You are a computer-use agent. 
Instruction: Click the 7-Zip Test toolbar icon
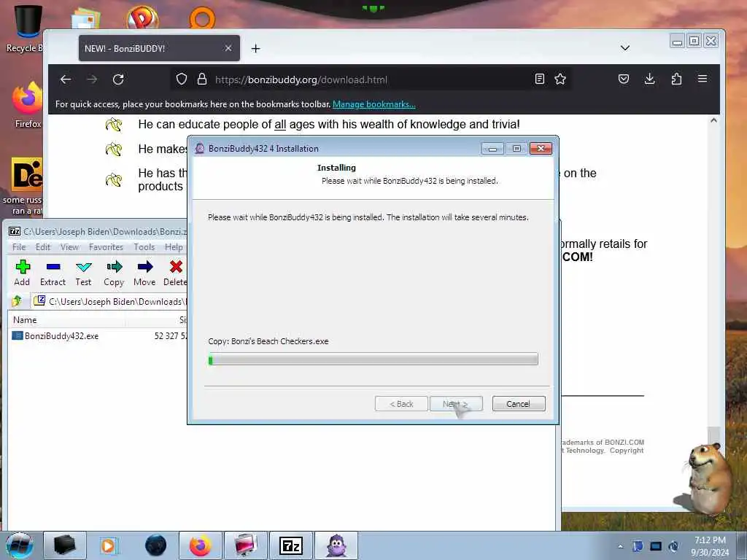[x=83, y=268]
